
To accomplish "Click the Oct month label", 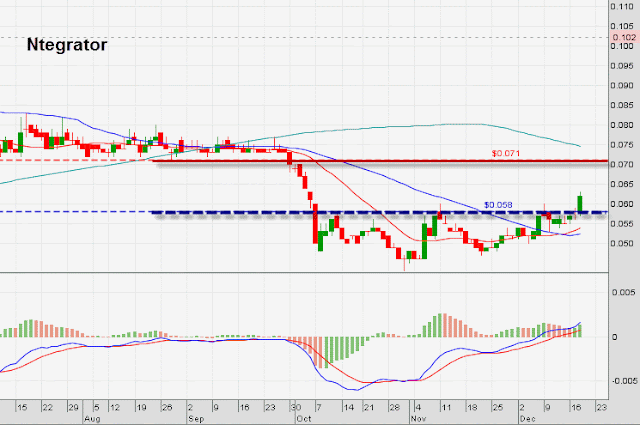I will (x=304, y=419).
